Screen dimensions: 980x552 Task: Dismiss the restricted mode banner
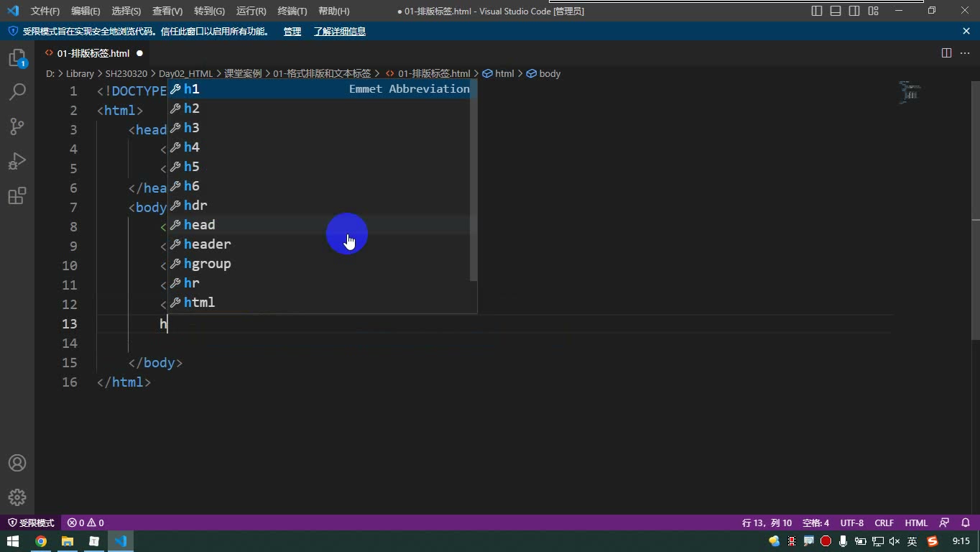point(966,31)
